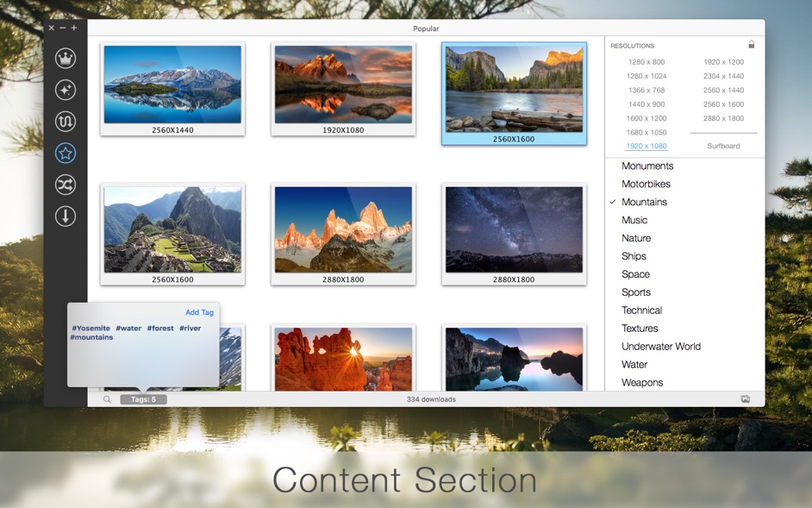Choose the 2560 x 1440 resolution
Viewport: 812px width, 508px height.
coord(723,90)
